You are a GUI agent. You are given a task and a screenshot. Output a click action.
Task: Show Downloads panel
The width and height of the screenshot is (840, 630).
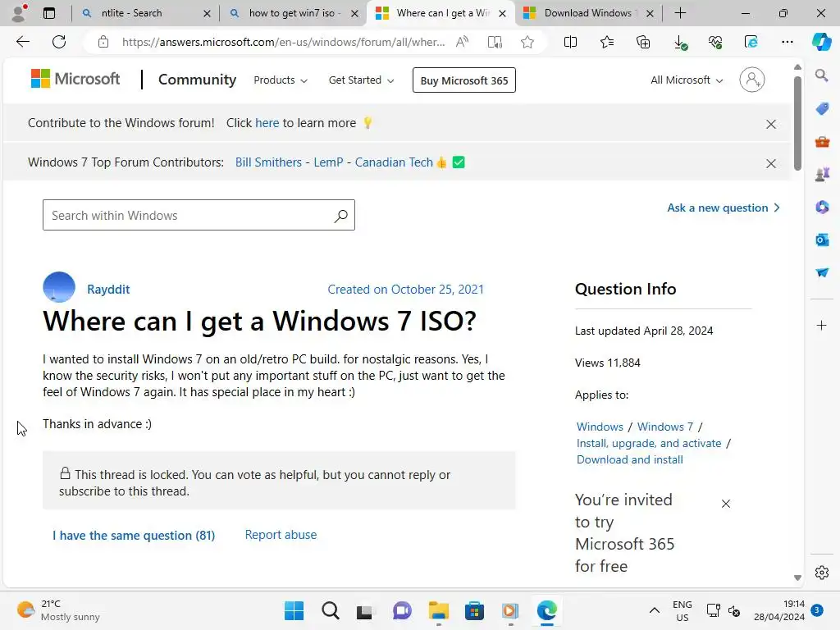[679, 42]
